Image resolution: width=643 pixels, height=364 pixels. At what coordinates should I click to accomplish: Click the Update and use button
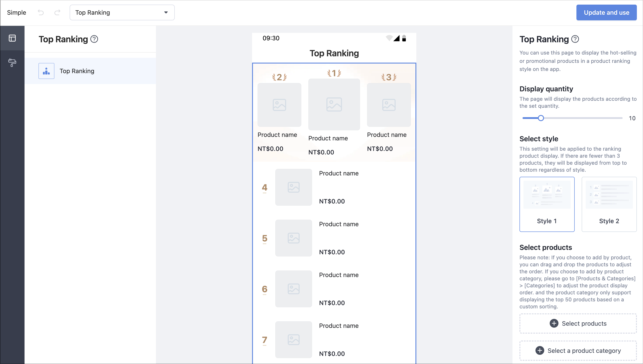click(606, 12)
